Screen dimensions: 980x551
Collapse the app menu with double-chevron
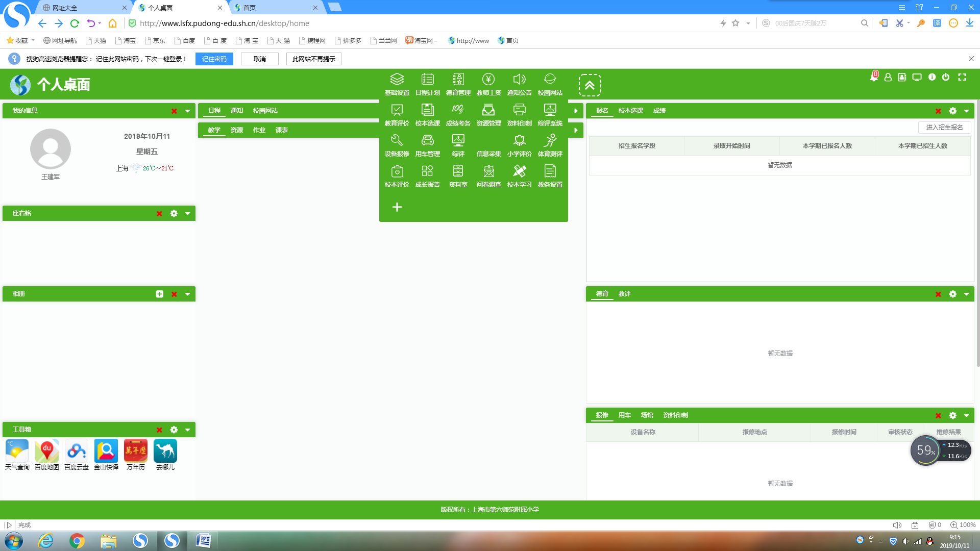[590, 85]
